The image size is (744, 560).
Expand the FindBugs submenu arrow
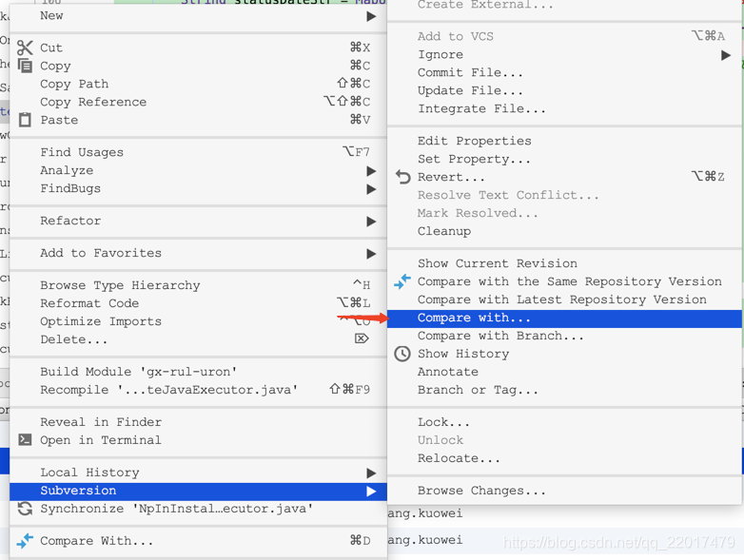click(371, 189)
